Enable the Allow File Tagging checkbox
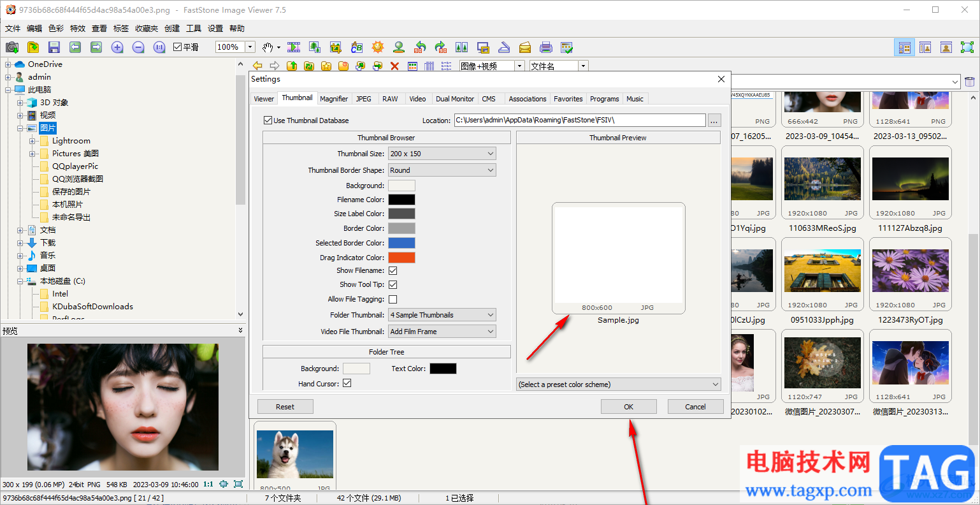Image resolution: width=980 pixels, height=505 pixels. (x=393, y=299)
